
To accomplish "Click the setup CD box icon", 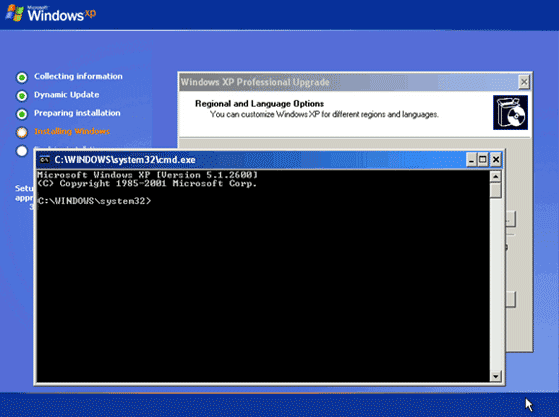I will (510, 112).
